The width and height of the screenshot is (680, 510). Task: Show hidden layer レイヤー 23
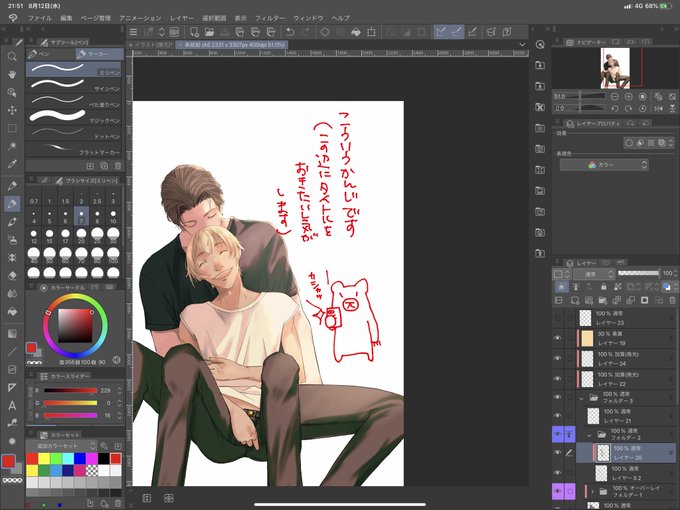(558, 318)
